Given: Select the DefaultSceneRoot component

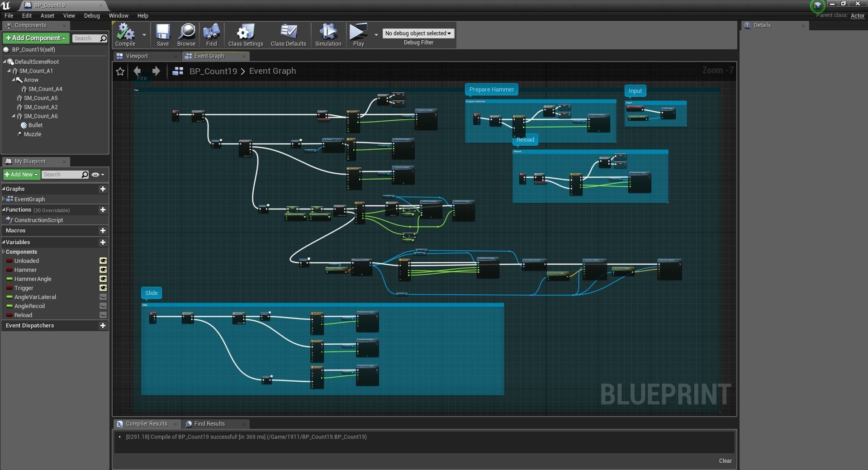Looking at the screenshot, I should tap(37, 62).
